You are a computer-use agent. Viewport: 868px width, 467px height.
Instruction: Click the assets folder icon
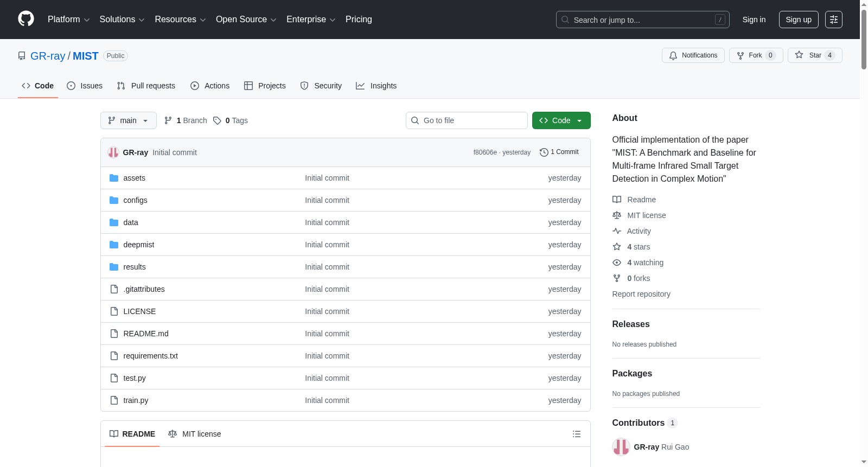(x=114, y=178)
